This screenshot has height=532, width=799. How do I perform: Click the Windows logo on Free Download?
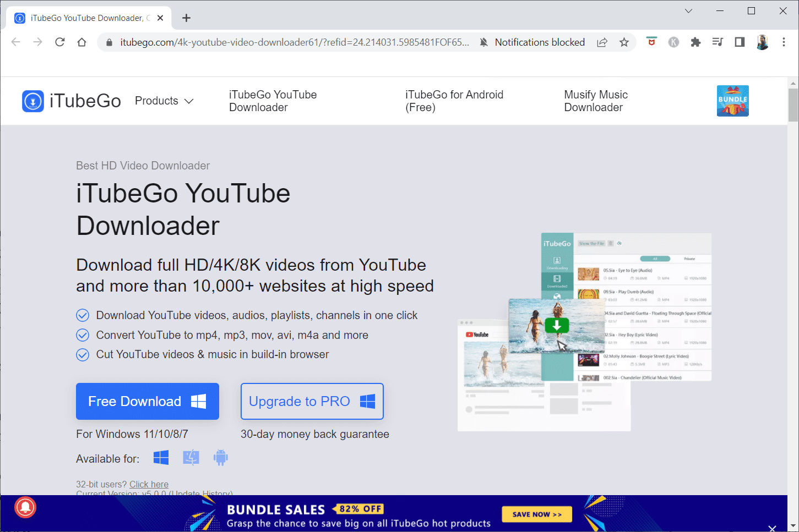coord(199,401)
